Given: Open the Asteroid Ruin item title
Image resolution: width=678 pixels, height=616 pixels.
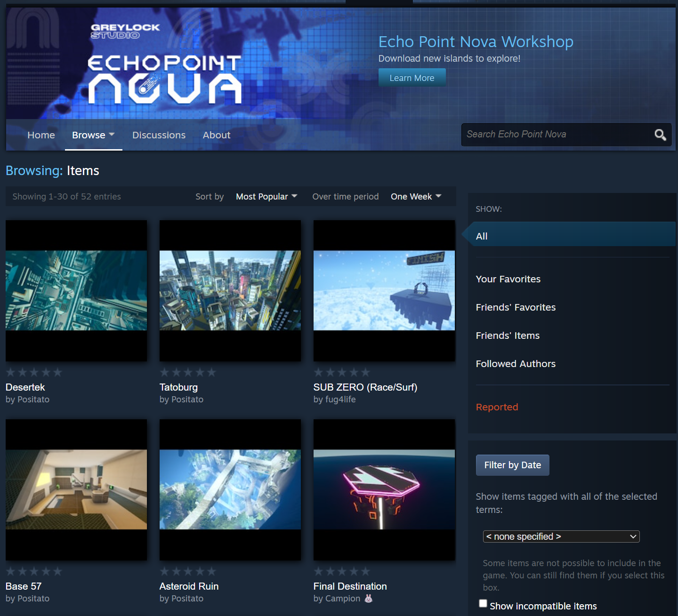Looking at the screenshot, I should (189, 586).
